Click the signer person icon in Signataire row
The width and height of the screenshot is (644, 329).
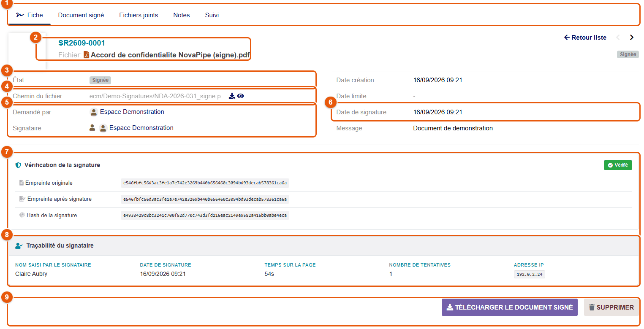(x=92, y=128)
